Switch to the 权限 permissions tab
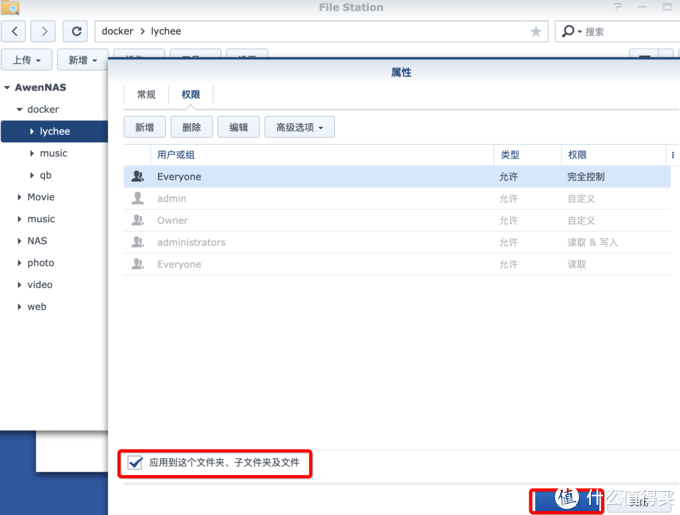Viewport: 680px width, 515px height. [x=191, y=95]
